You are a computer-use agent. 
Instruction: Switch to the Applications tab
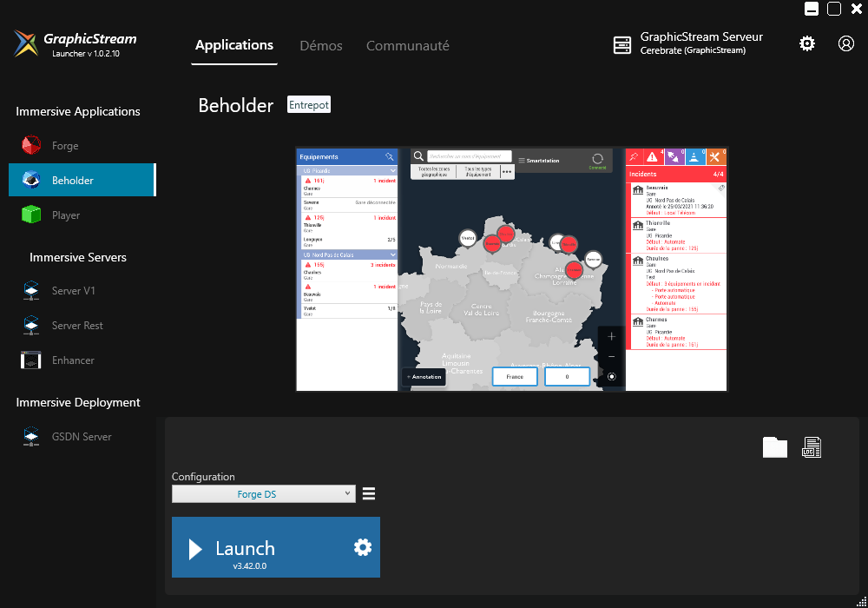(234, 45)
